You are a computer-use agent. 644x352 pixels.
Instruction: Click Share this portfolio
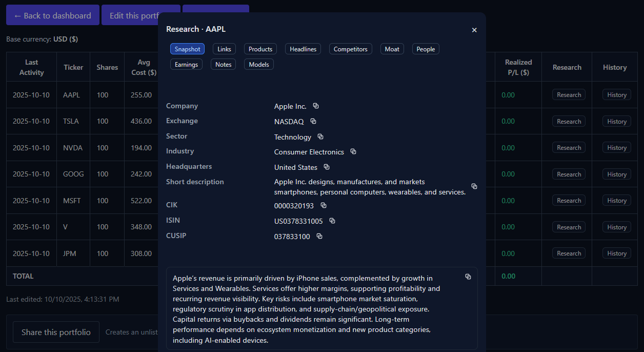[55, 332]
